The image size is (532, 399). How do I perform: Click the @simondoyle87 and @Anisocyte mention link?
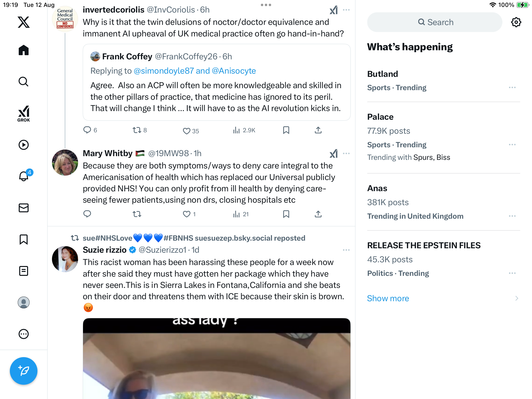pyautogui.click(x=195, y=71)
